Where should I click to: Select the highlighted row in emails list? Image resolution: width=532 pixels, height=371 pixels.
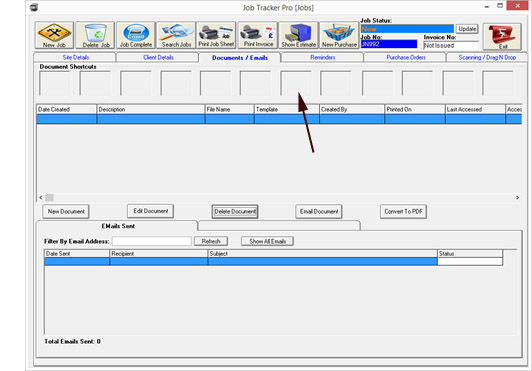273,261
